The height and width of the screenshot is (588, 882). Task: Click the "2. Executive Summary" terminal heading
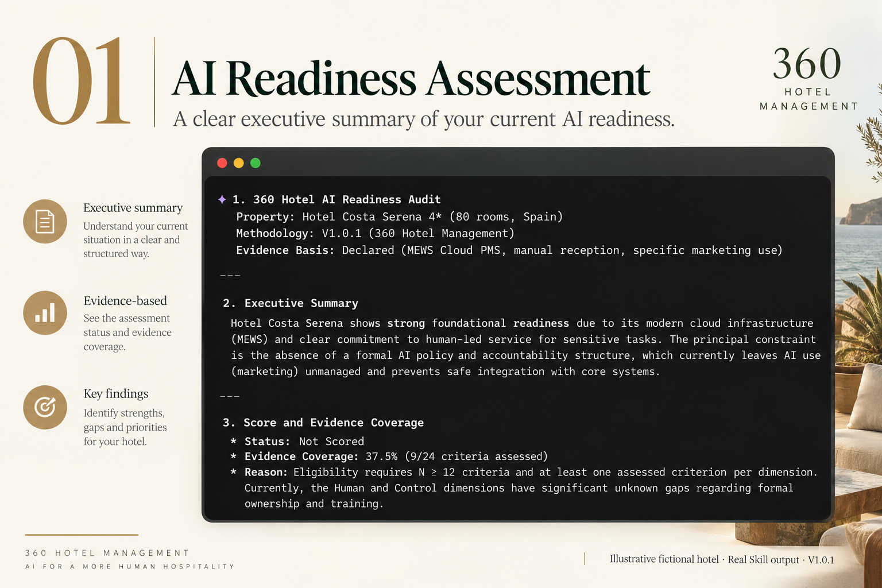(x=291, y=303)
